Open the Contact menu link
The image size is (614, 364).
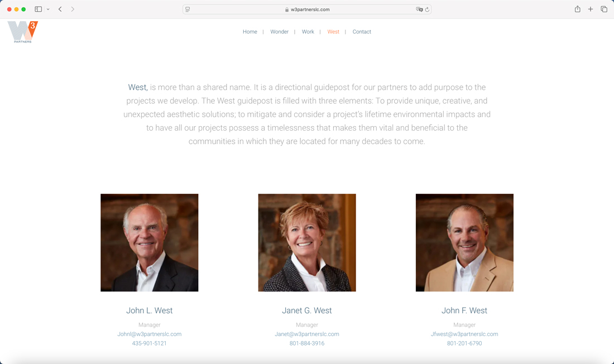click(x=362, y=32)
